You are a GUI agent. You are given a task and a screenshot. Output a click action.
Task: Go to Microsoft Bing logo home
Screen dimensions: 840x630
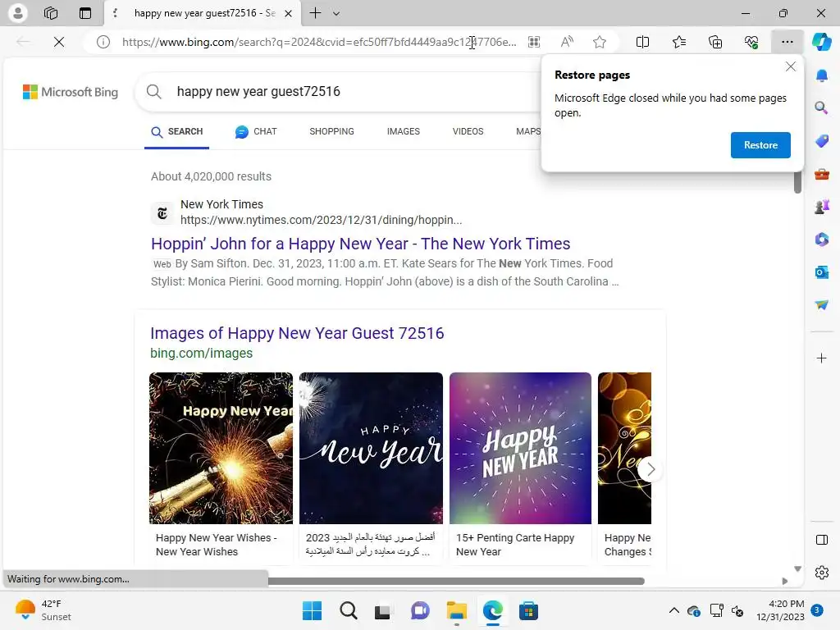pyautogui.click(x=71, y=92)
